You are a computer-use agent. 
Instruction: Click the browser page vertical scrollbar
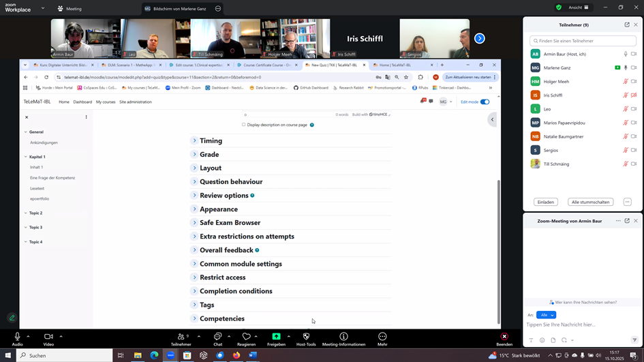[499, 252]
